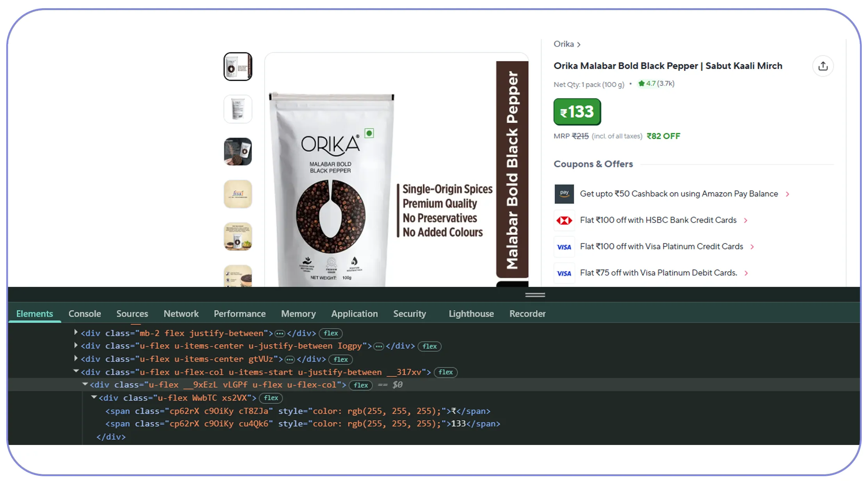
Task: Select the third thumbnail with dark background
Action: tap(238, 151)
